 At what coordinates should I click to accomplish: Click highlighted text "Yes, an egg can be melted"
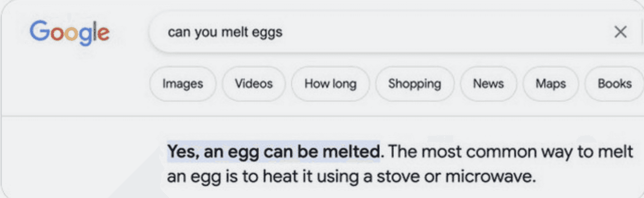(273, 151)
